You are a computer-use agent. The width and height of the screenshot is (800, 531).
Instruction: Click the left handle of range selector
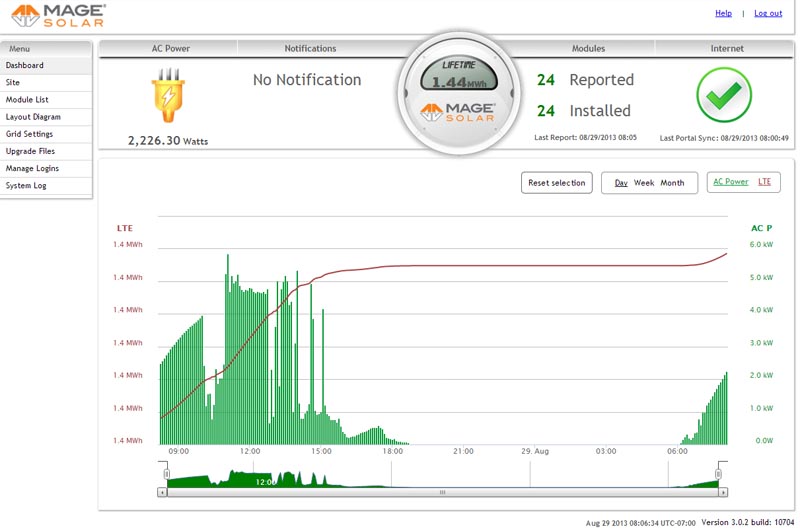166,473
